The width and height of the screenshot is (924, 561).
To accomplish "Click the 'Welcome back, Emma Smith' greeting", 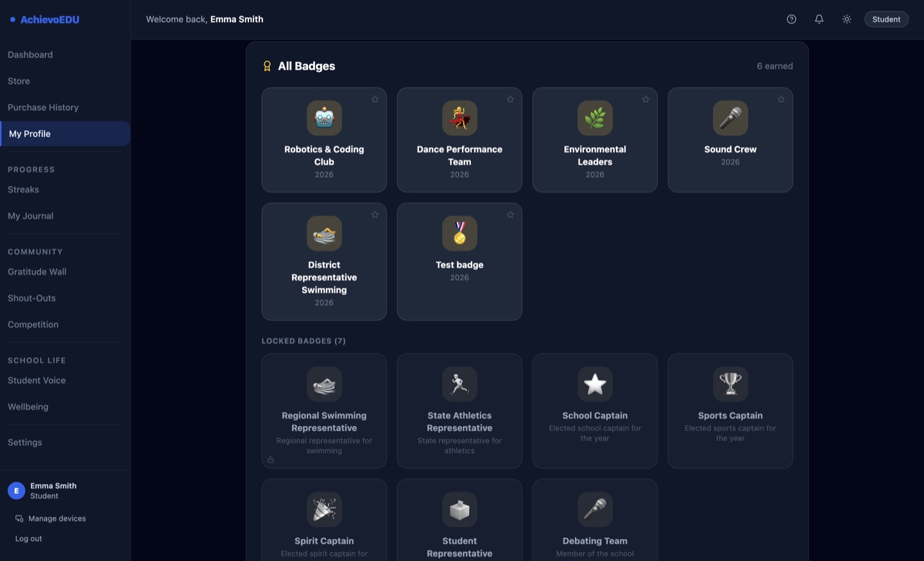I will click(x=205, y=19).
